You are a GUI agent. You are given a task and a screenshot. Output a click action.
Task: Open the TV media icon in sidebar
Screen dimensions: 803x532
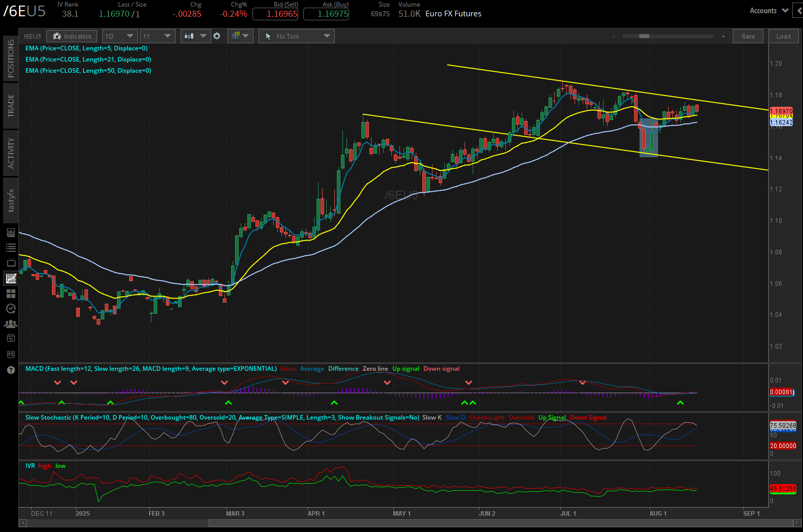click(11, 262)
